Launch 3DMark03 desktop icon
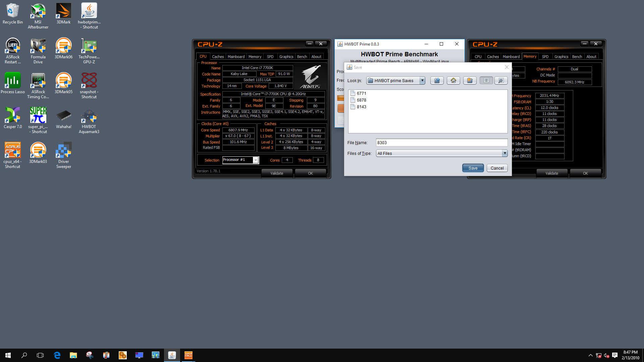The width and height of the screenshot is (644, 362). [x=38, y=154]
